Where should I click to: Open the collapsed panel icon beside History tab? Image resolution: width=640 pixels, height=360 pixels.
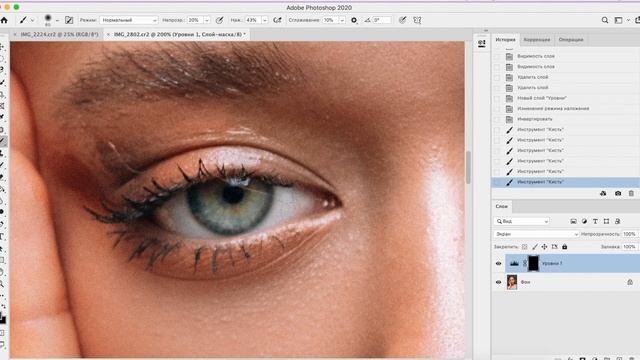click(482, 43)
